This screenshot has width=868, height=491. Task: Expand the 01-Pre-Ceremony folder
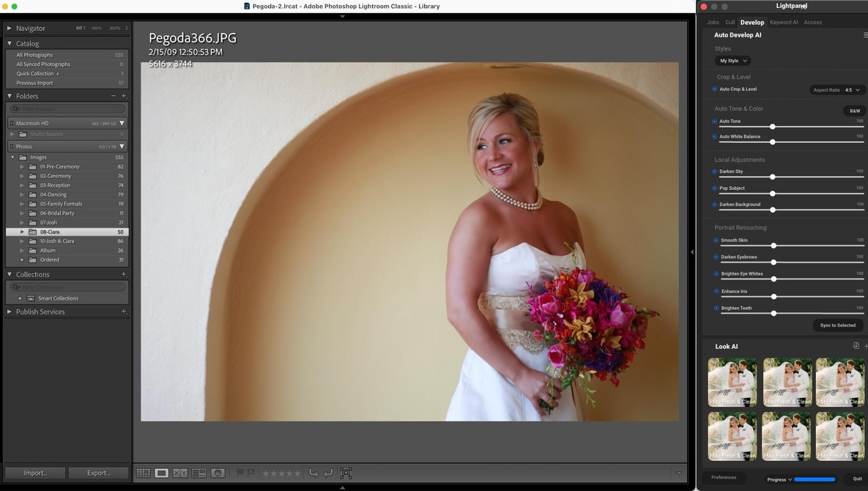pyautogui.click(x=22, y=166)
